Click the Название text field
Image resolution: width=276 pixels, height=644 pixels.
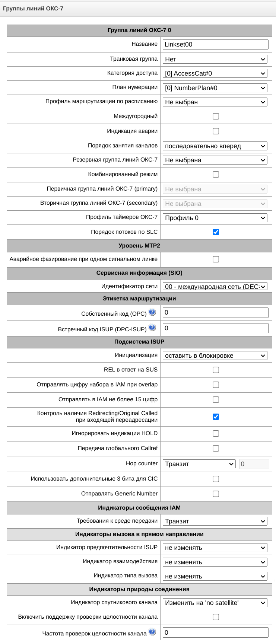[215, 45]
